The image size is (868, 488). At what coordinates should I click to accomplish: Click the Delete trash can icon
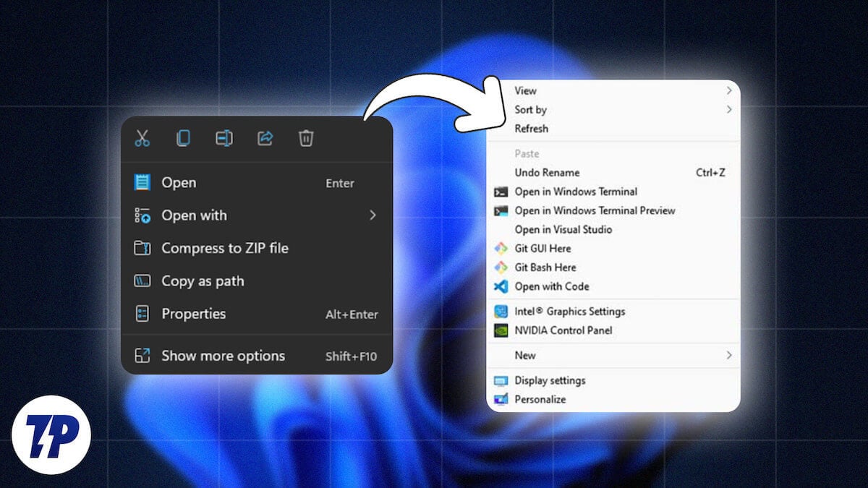[x=306, y=138]
